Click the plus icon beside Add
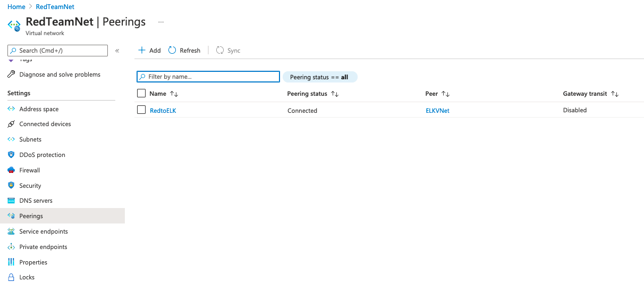This screenshot has height=290, width=644. tap(142, 51)
